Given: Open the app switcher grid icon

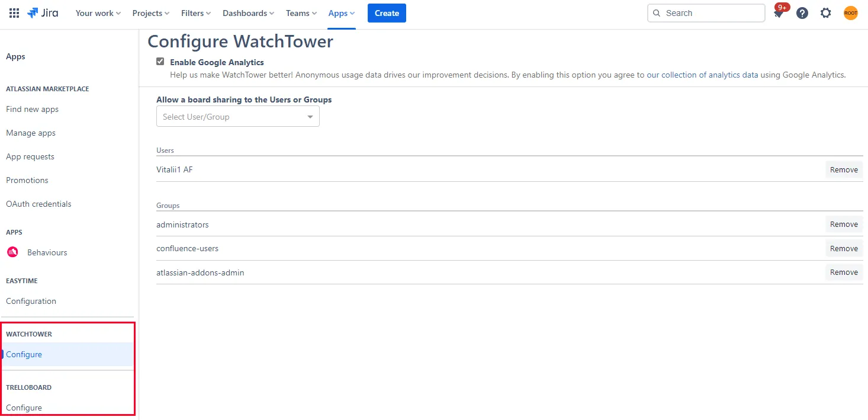Looking at the screenshot, I should (x=14, y=13).
